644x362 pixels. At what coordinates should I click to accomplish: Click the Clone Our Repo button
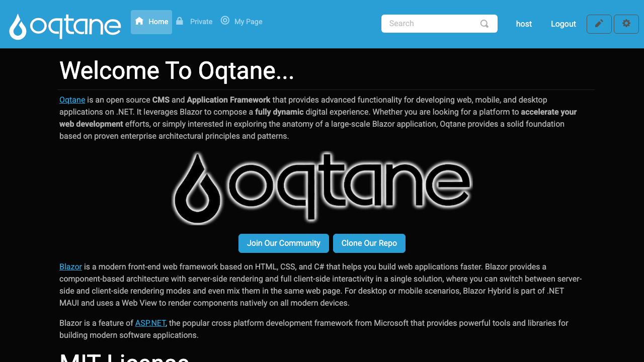[369, 243]
